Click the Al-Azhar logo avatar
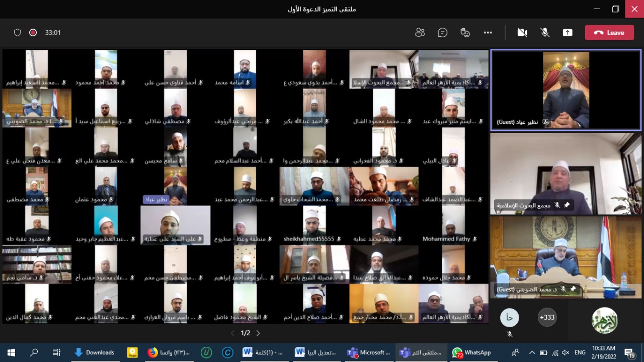 click(x=604, y=320)
